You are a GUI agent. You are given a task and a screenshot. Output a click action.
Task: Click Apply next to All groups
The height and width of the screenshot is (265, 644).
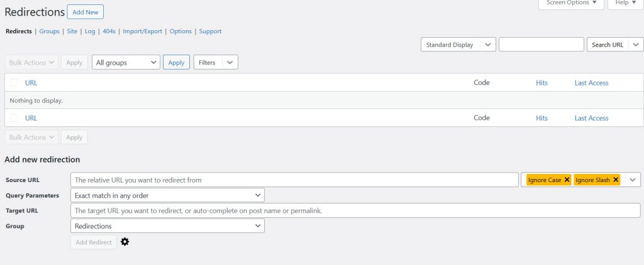[x=176, y=62]
